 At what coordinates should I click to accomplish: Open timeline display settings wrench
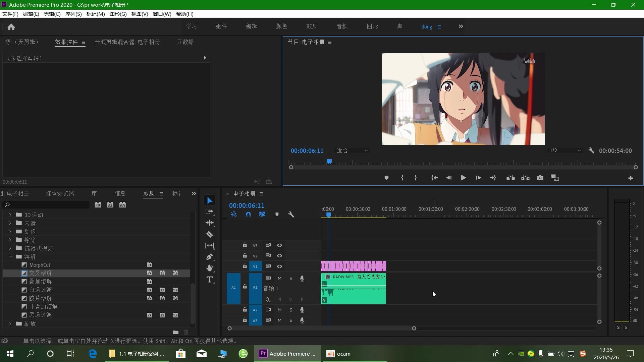[291, 215]
